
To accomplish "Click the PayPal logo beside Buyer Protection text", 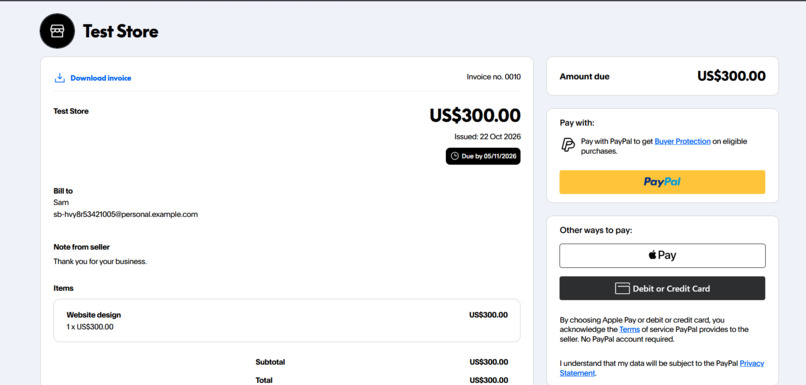I will 568,145.
